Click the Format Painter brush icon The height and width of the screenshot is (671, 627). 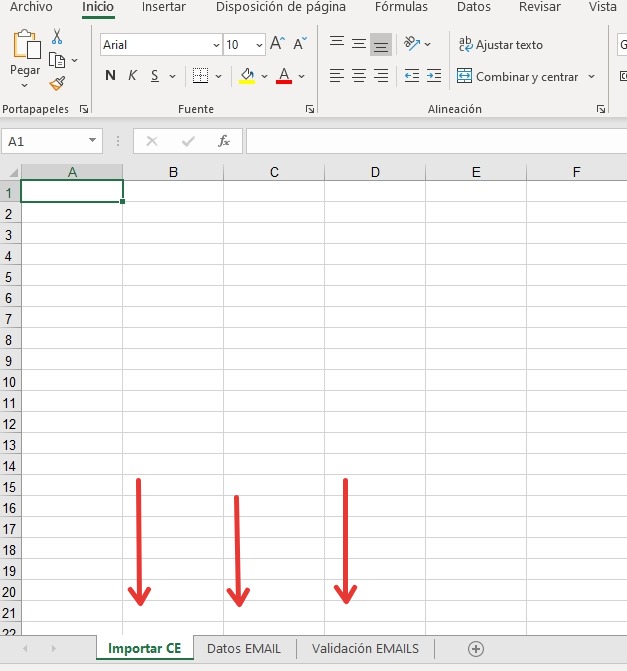click(x=57, y=83)
